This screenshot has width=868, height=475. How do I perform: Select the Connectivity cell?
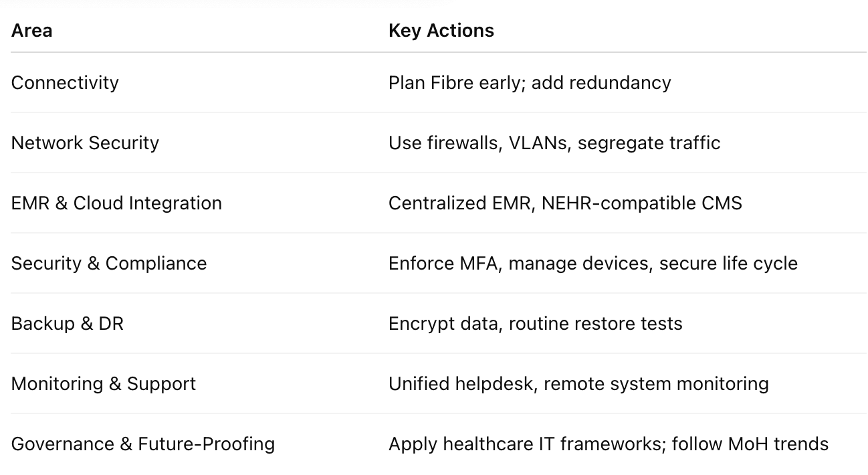65,83
